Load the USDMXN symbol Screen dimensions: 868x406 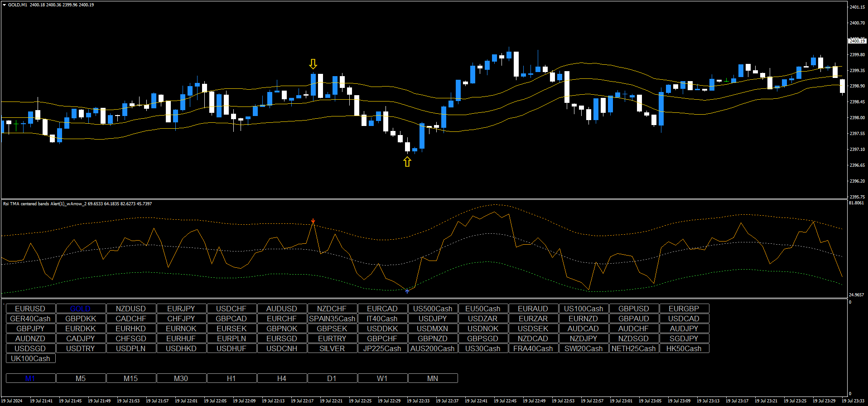[x=433, y=329]
